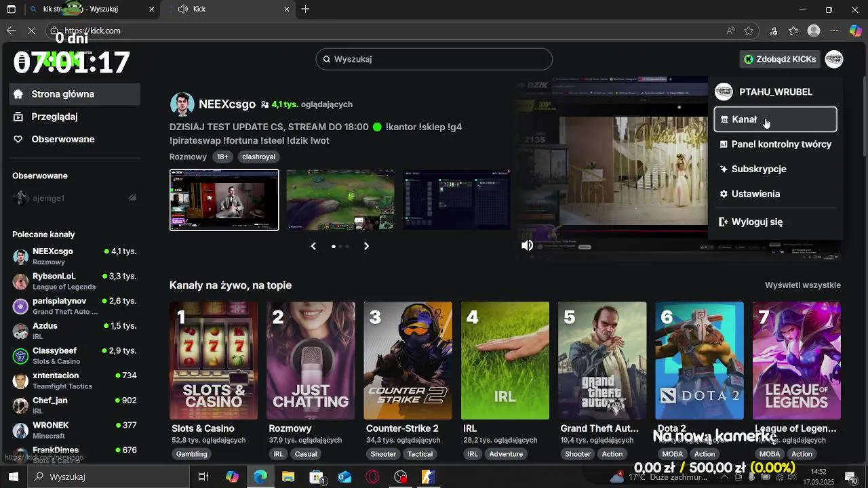Open the Windows Start menu
The width and height of the screenshot is (868, 488).
(x=13, y=476)
